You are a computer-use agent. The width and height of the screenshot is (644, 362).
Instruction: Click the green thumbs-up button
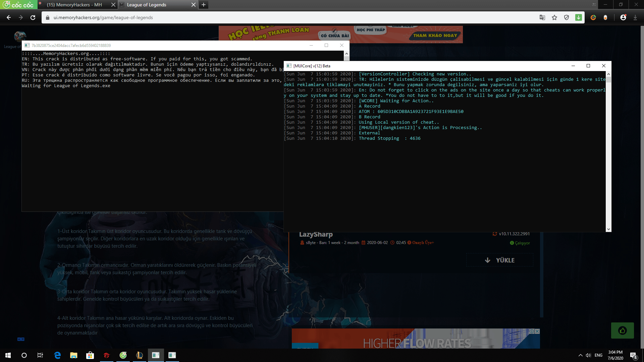click(623, 331)
